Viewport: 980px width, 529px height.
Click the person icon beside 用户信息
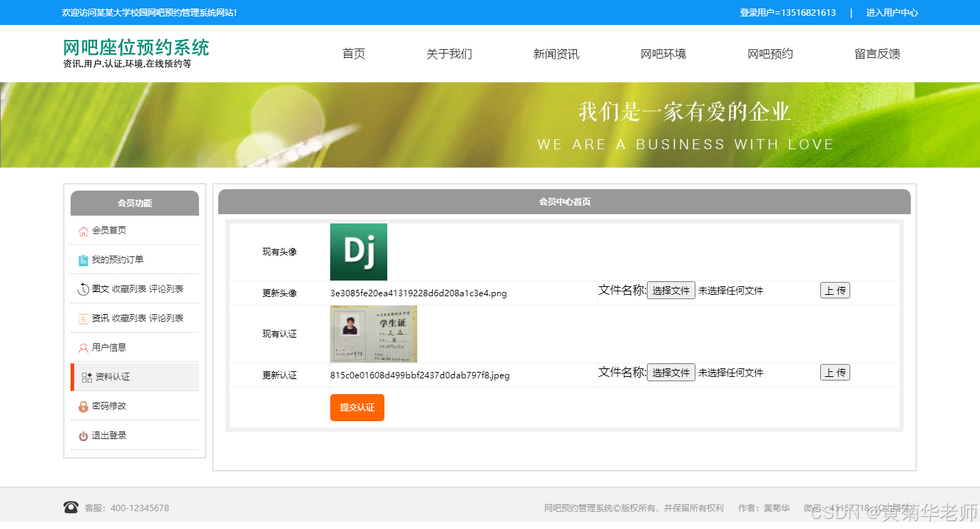click(82, 347)
